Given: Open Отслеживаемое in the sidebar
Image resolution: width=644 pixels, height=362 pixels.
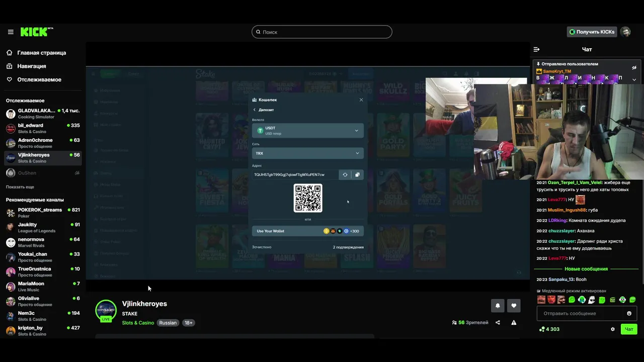Looking at the screenshot, I should click(x=39, y=79).
